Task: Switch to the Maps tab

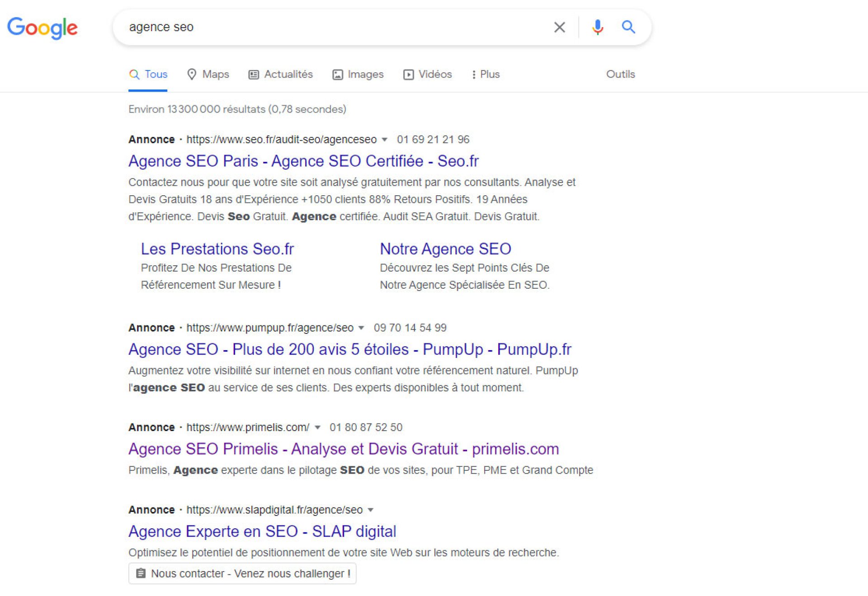Action: [x=208, y=74]
